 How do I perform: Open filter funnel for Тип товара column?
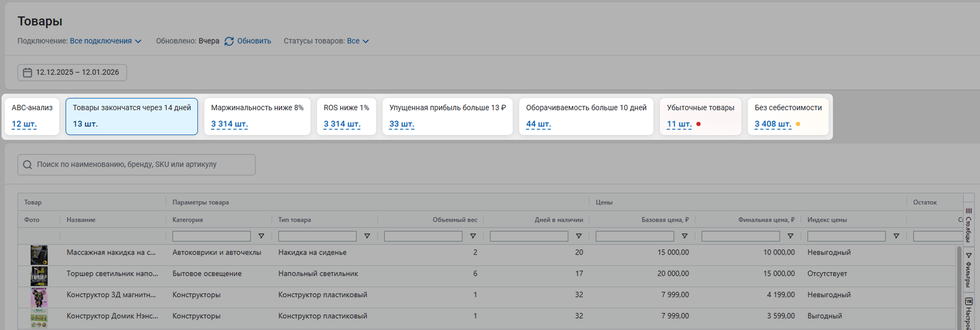tap(367, 236)
